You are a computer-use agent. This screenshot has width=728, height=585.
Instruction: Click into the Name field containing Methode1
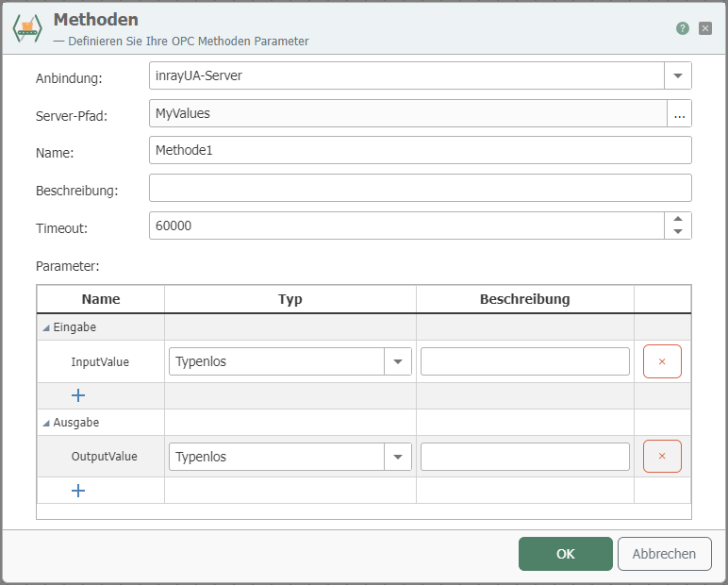pos(420,150)
